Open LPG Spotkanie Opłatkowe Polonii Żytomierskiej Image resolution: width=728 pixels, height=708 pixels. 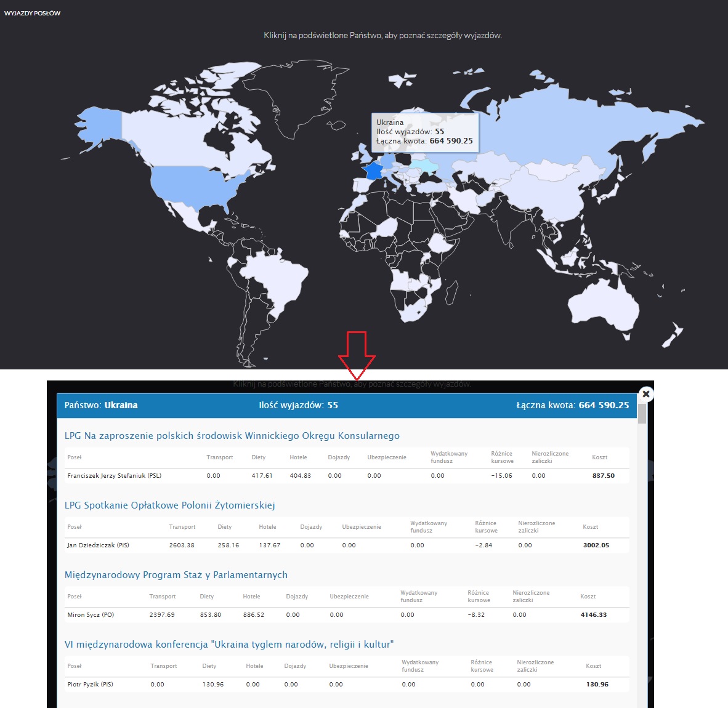[x=169, y=505]
